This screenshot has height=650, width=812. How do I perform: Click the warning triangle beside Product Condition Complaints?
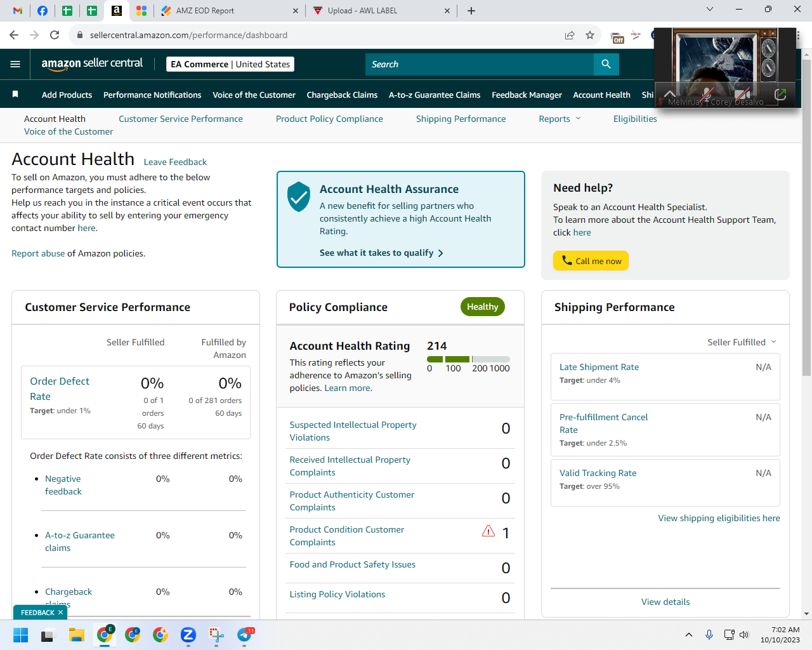[488, 531]
